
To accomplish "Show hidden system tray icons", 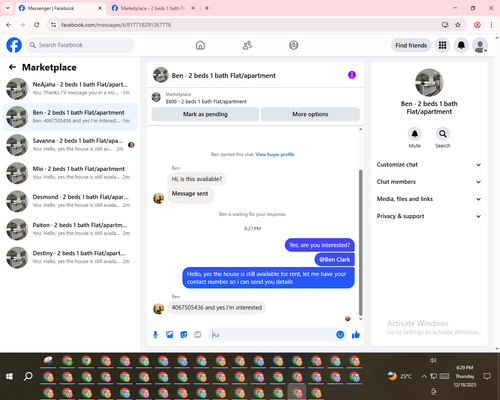I will 424,376.
